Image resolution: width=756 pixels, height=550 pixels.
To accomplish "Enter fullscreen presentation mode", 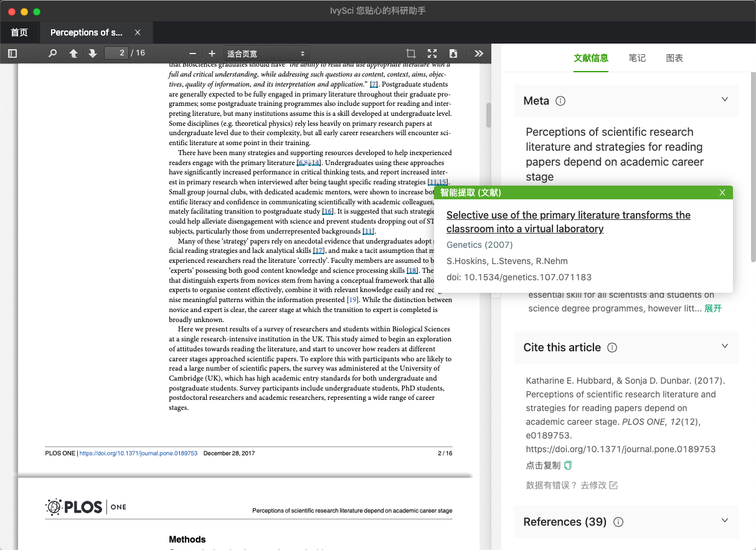I will (432, 54).
